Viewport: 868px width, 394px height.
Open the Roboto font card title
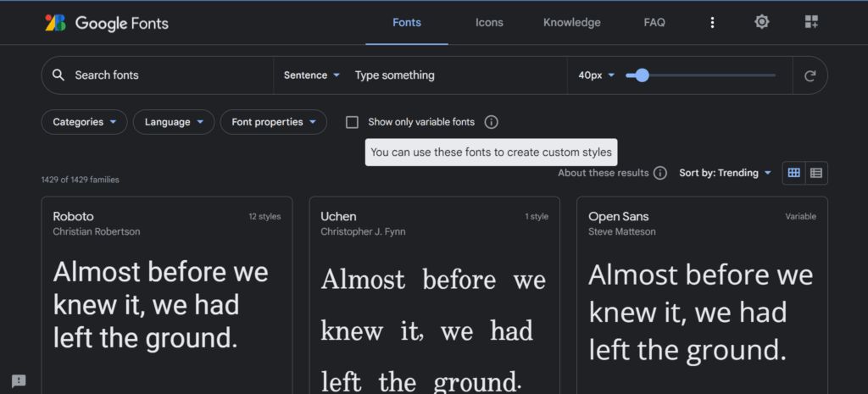tap(73, 216)
